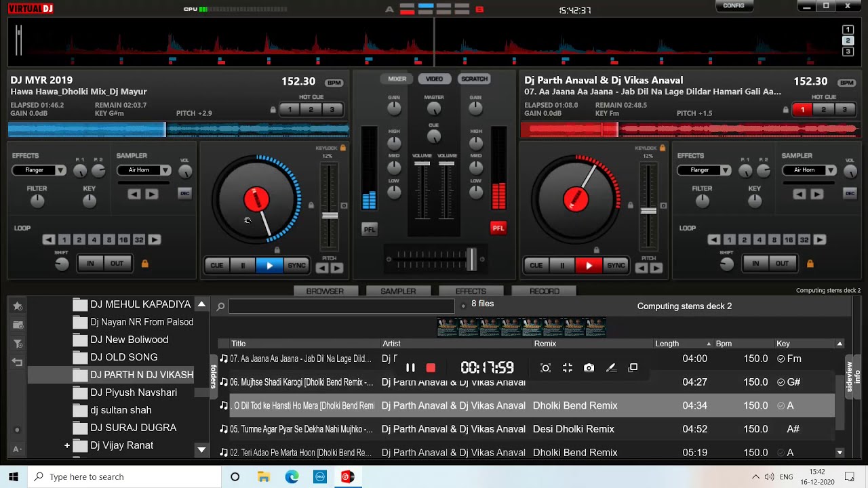Click SYNC on the left deck
The image size is (868, 488).
tap(296, 265)
